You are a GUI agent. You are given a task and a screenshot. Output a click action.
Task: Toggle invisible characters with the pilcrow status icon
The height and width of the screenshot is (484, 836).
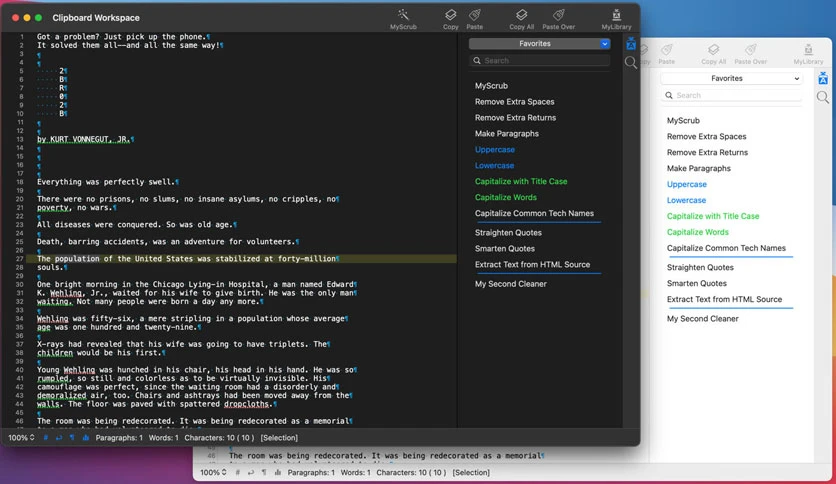point(72,438)
